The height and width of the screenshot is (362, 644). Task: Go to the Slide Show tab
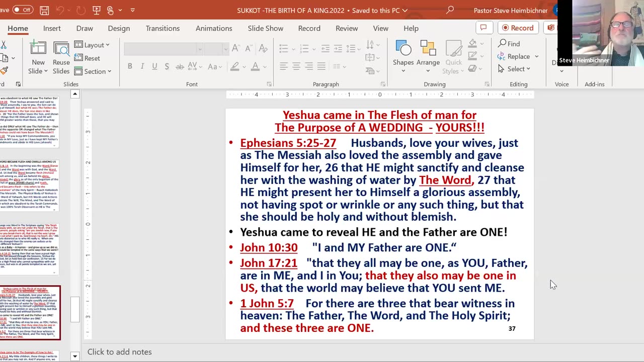coord(266,28)
